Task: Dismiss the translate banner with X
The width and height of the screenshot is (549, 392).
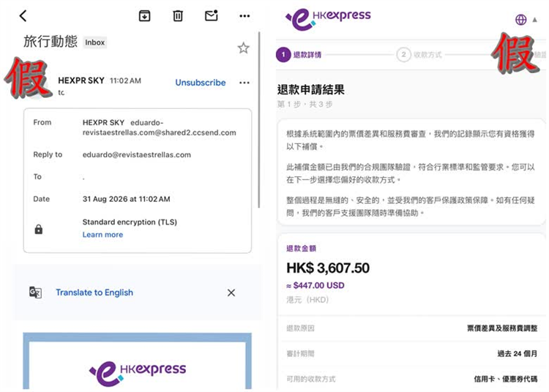Action: tap(231, 293)
